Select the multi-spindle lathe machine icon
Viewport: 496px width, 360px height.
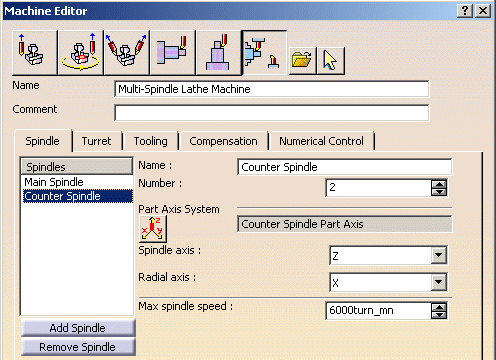click(x=264, y=52)
